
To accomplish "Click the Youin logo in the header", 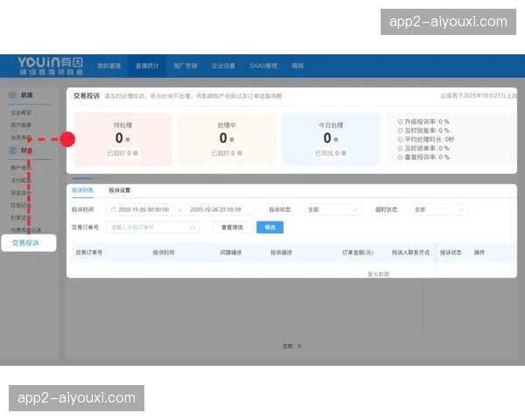I will (x=51, y=66).
